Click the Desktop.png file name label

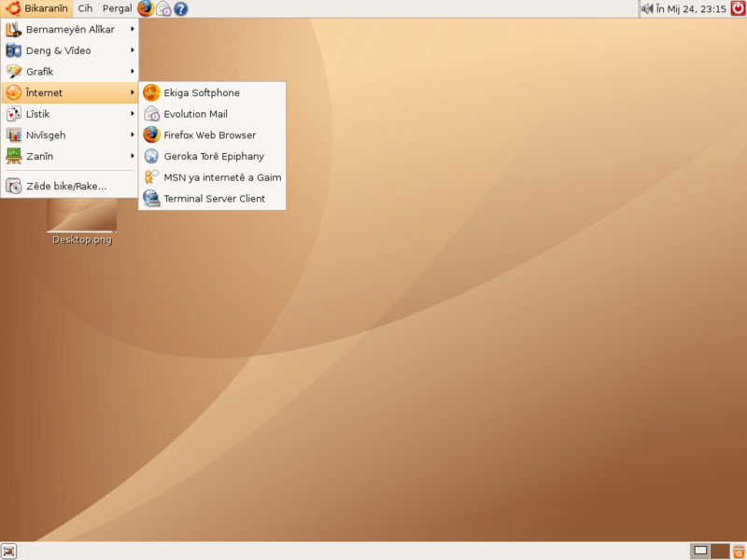82,240
